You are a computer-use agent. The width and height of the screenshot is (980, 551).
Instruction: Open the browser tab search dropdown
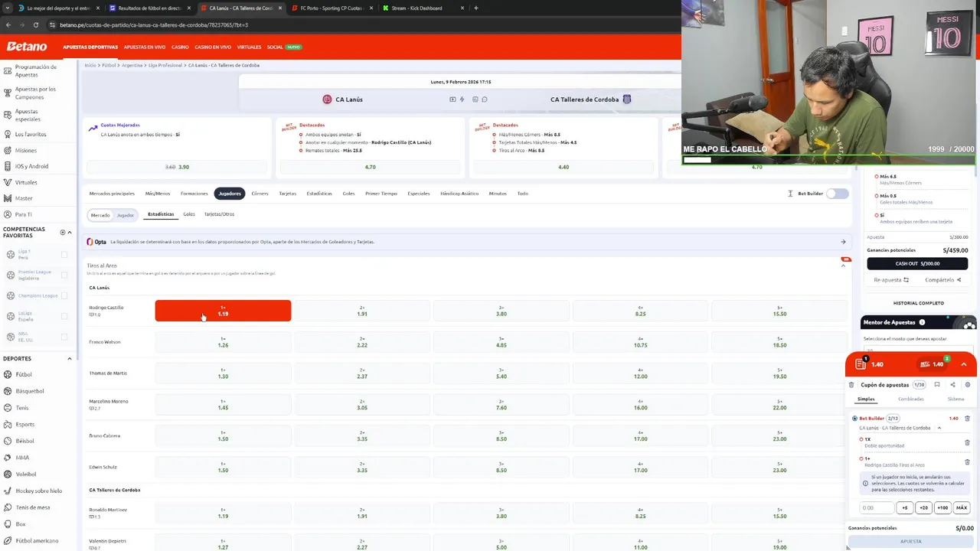[x=7, y=8]
